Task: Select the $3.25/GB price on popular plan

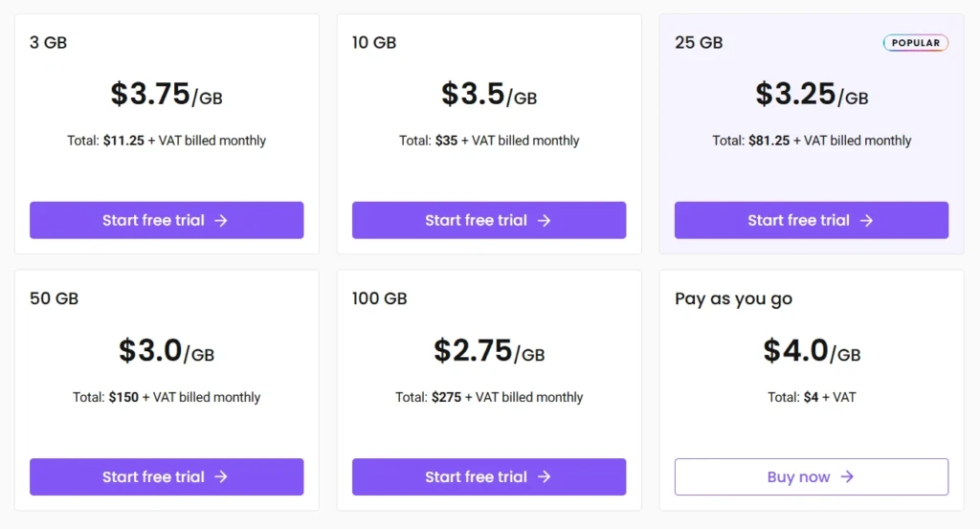Action: [x=812, y=95]
